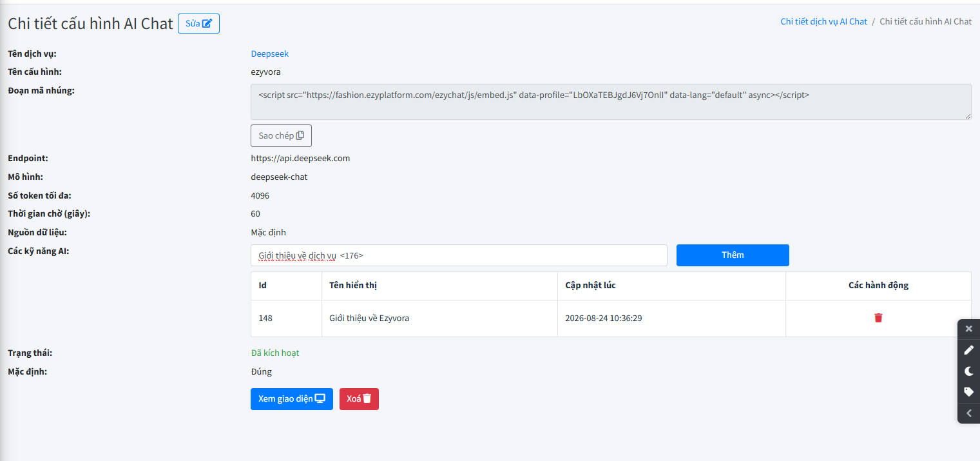
Task: Click the timestamp 2026-08-24 10:36:29
Action: coord(604,318)
